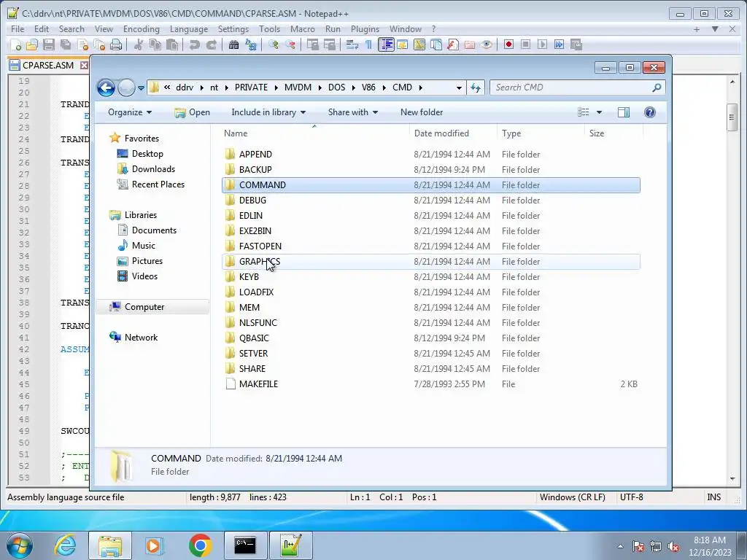Open Language menu in Notepad++
This screenshot has height=560, width=747.
pyautogui.click(x=189, y=29)
